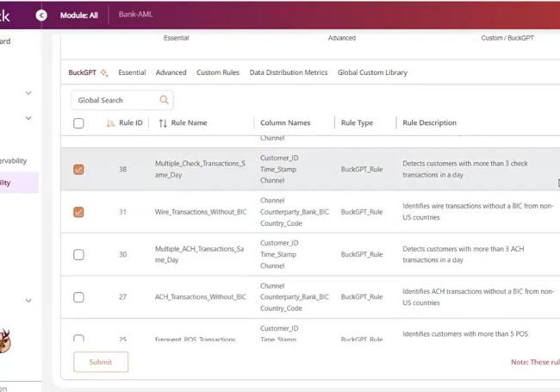The height and width of the screenshot is (392, 560).
Task: Click Rule ID cell 27
Action: 123,297
